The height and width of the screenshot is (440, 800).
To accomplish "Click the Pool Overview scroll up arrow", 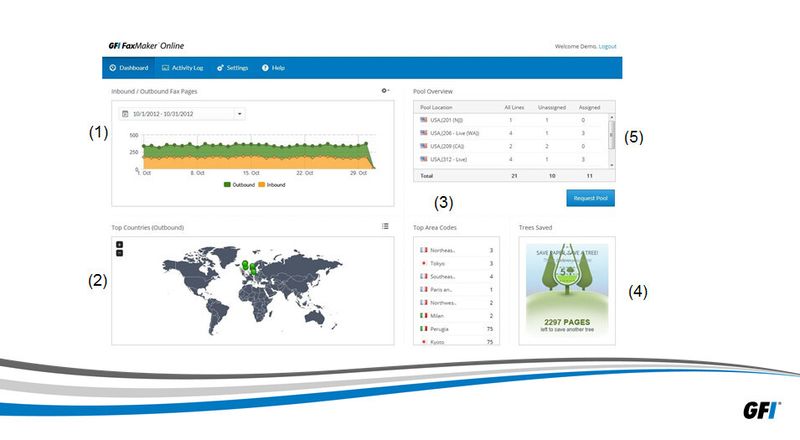I will pos(612,117).
